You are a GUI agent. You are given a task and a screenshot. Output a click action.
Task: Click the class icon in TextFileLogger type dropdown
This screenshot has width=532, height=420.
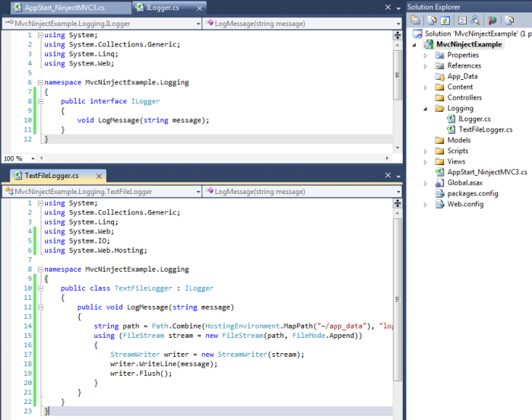(9, 191)
